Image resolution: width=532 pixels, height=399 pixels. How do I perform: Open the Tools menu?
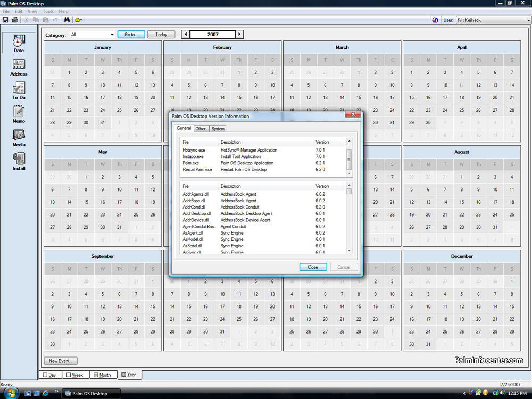click(48, 11)
